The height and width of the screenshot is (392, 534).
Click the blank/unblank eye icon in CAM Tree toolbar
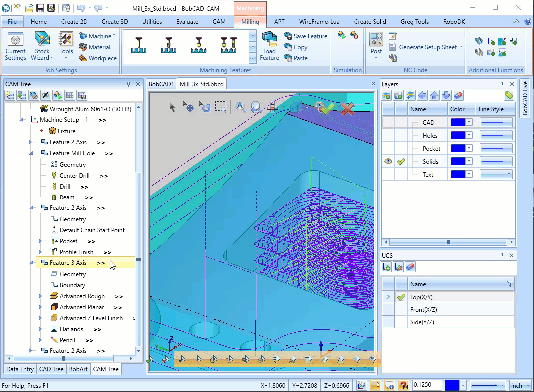[x=46, y=95]
